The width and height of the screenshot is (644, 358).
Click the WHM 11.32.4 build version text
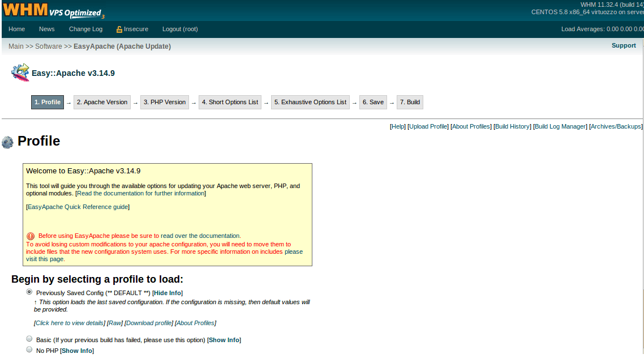(x=612, y=5)
